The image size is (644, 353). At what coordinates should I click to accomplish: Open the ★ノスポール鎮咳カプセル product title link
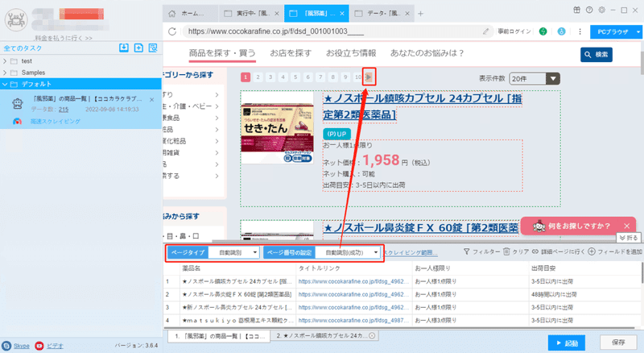point(422,106)
